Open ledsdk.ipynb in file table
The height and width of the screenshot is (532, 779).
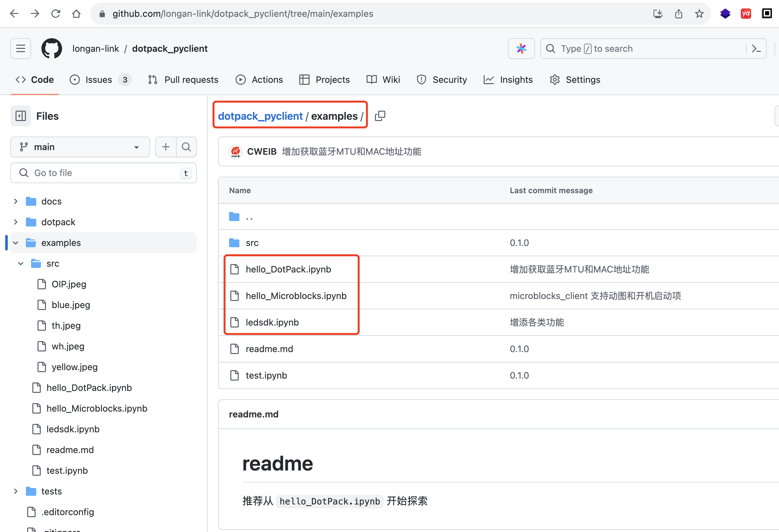pyautogui.click(x=272, y=322)
